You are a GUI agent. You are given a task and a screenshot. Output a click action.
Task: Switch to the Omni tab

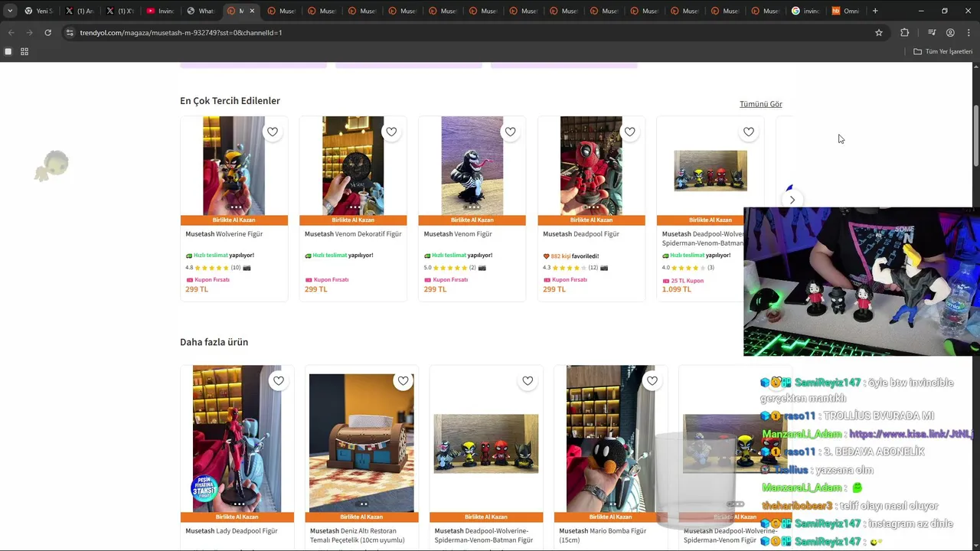(845, 11)
